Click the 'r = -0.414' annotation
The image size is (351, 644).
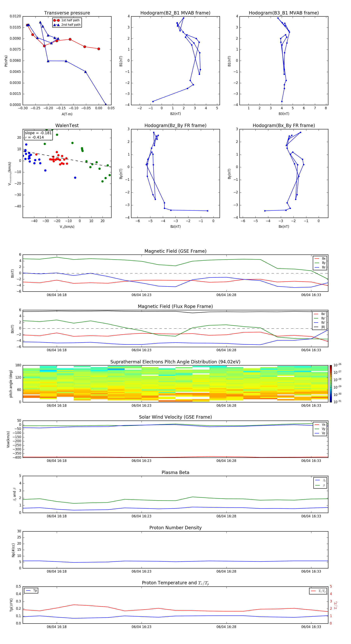(x=35, y=137)
